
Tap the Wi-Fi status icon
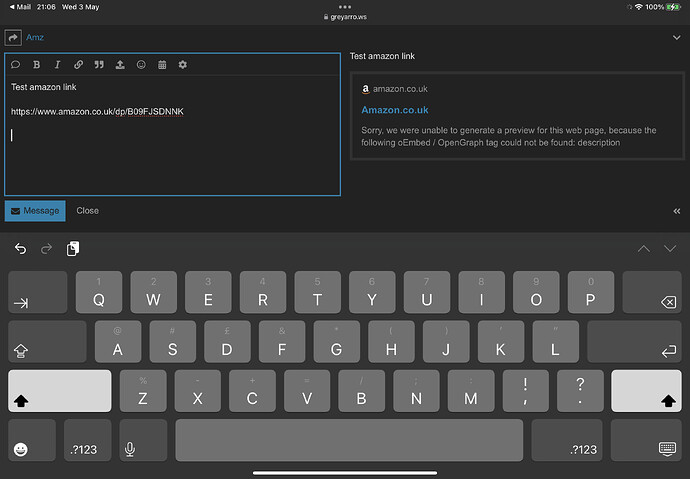coord(639,7)
